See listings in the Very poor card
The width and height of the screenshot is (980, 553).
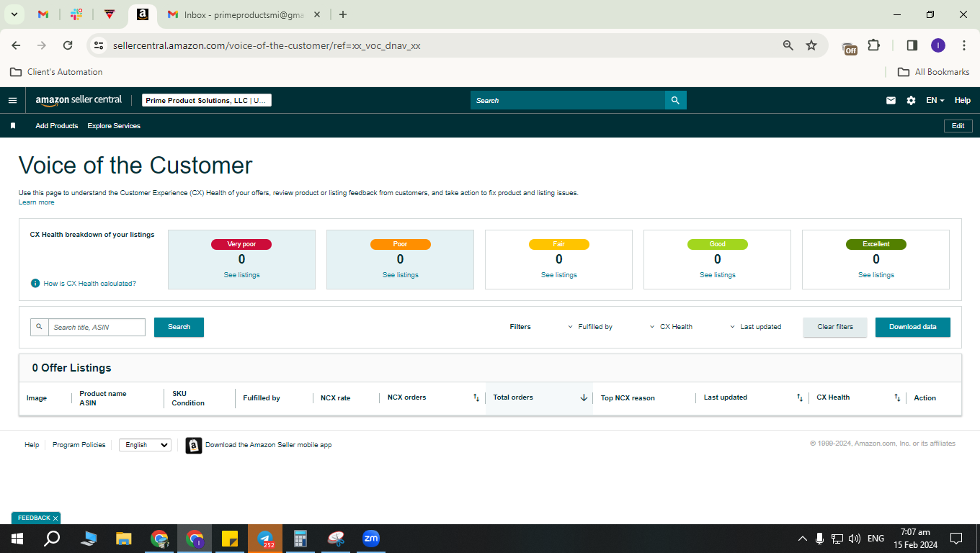tap(242, 275)
